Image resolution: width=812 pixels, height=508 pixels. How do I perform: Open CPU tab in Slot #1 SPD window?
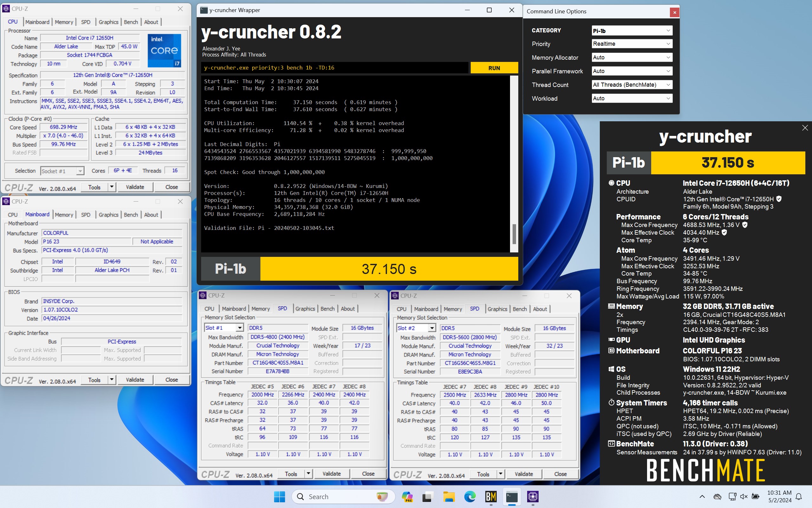209,309
